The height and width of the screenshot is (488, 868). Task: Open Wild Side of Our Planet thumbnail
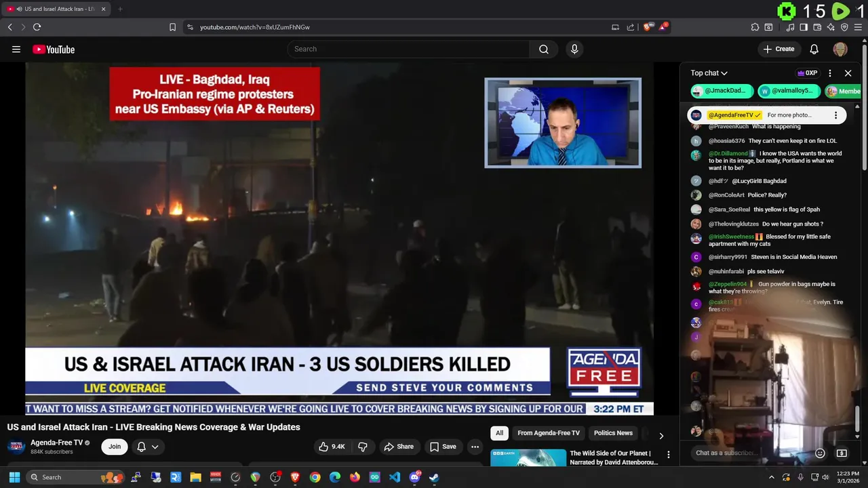pos(528,457)
